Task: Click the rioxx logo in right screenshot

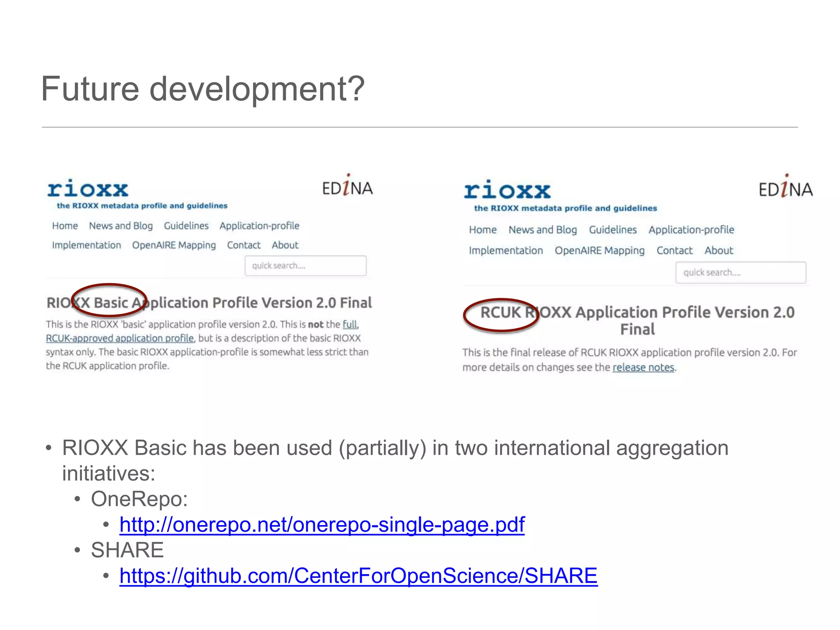Action: coord(507,190)
